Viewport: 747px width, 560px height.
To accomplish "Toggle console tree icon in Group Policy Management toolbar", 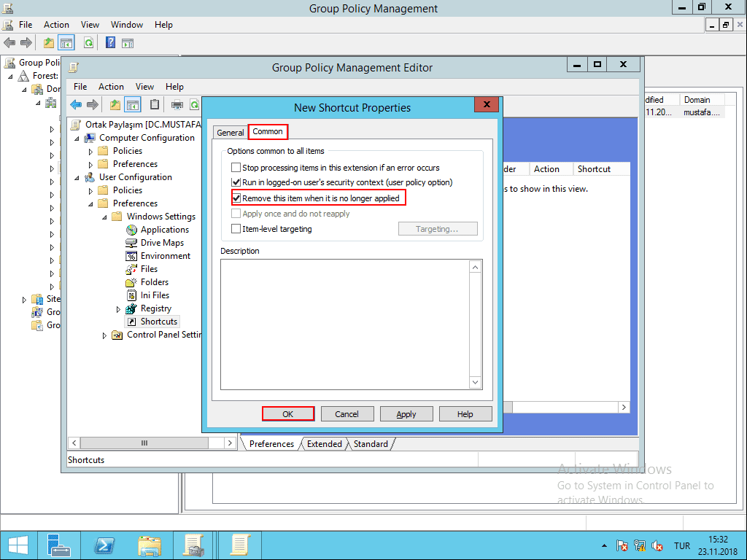I will click(66, 43).
